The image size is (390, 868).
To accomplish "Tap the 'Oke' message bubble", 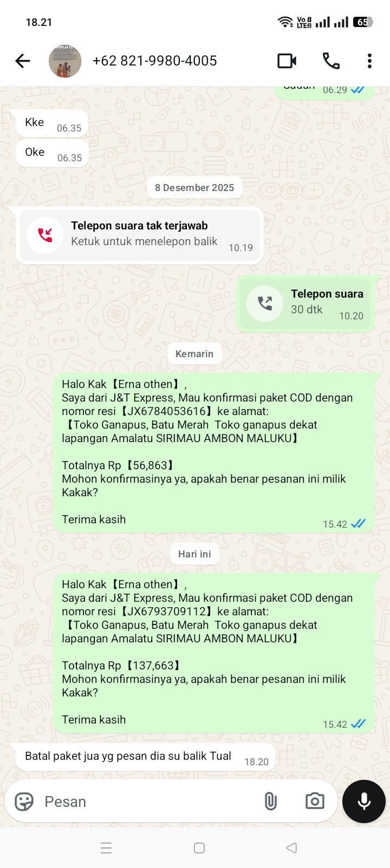I will pos(52,153).
